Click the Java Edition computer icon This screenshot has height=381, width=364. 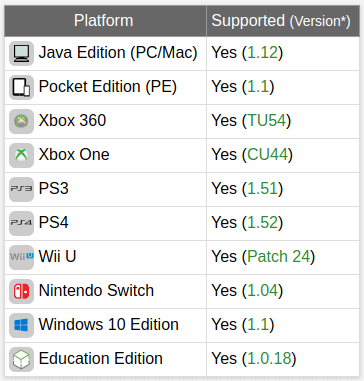(21, 53)
